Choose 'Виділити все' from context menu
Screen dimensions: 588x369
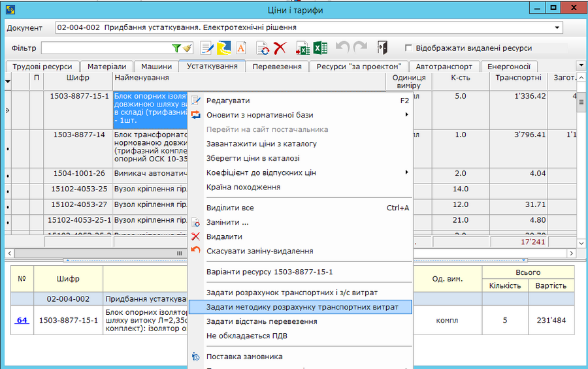tap(230, 208)
